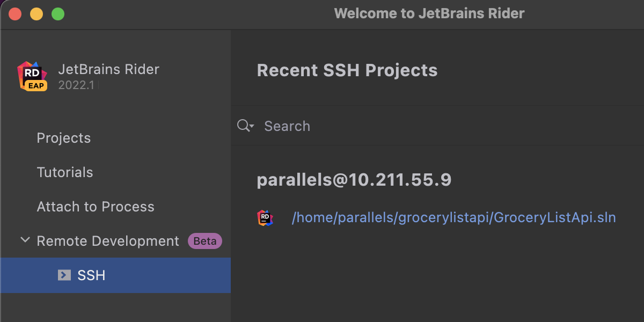Open the /home/parallels/grocerylistapi/GroceryListApi.sln link
The height and width of the screenshot is (322, 644).
coord(453,218)
